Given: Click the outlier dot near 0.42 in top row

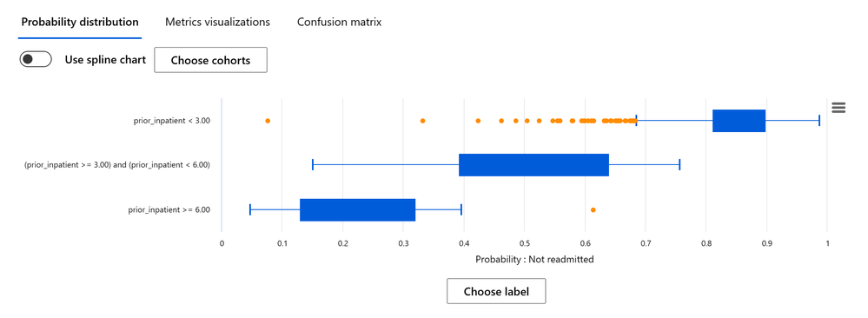Looking at the screenshot, I should point(478,120).
